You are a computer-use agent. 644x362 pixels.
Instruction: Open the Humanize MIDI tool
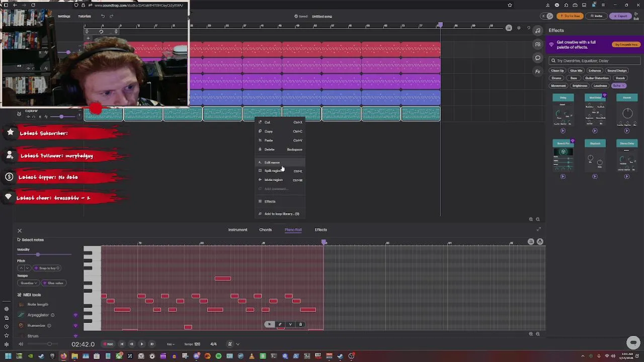[36, 326]
